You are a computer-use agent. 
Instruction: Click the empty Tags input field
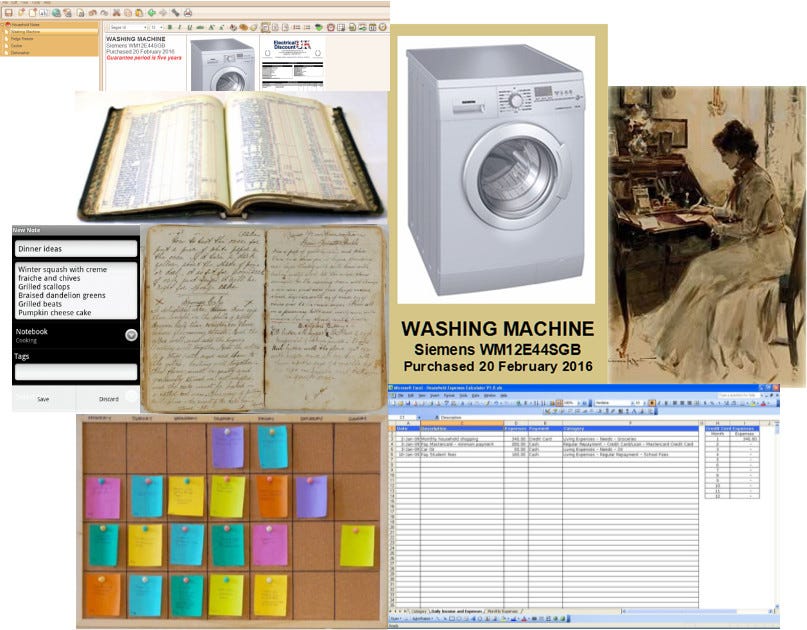click(x=76, y=372)
